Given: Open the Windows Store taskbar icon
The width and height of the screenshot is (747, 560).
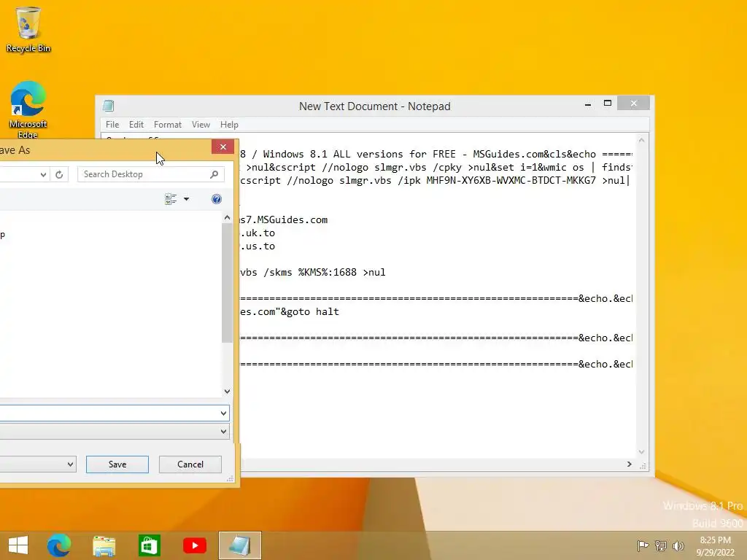Looking at the screenshot, I should [x=149, y=545].
